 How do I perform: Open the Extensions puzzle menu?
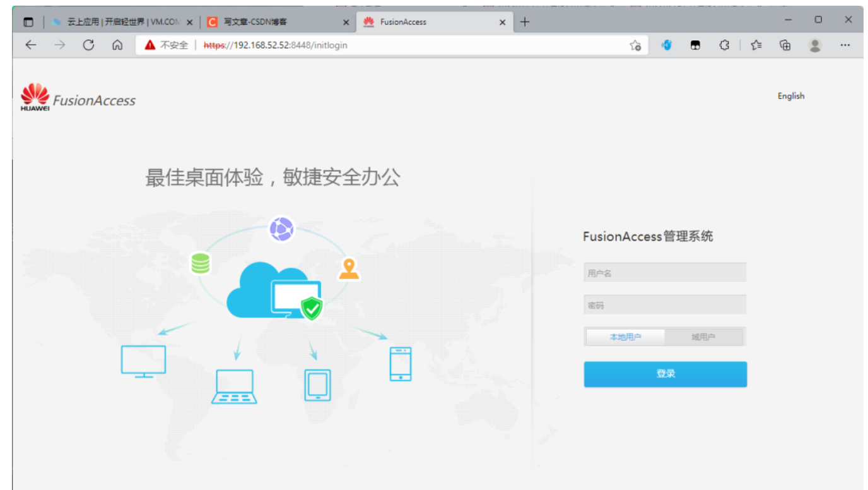724,45
